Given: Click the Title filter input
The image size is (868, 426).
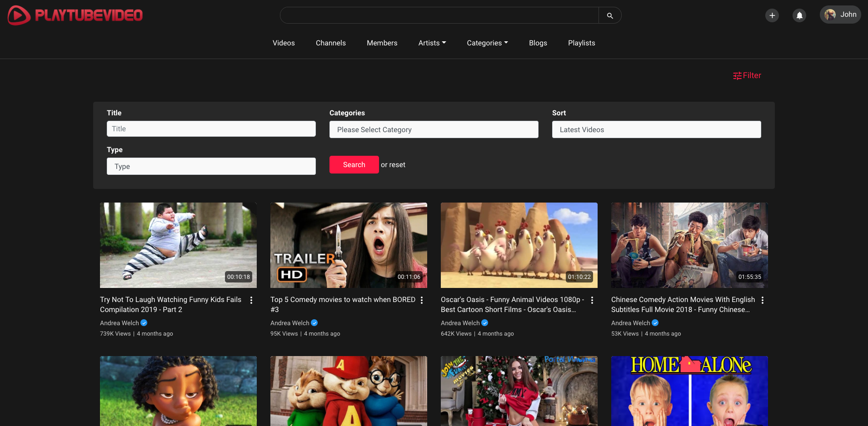Looking at the screenshot, I should pyautogui.click(x=211, y=129).
